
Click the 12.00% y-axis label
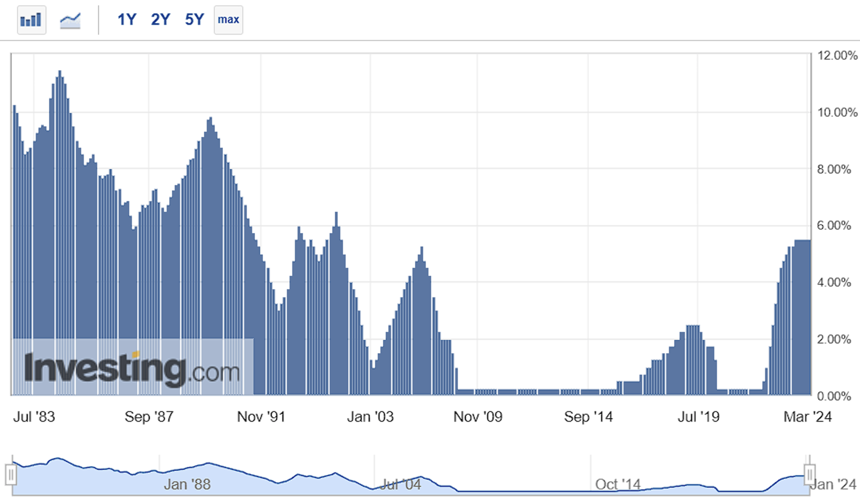click(837, 55)
